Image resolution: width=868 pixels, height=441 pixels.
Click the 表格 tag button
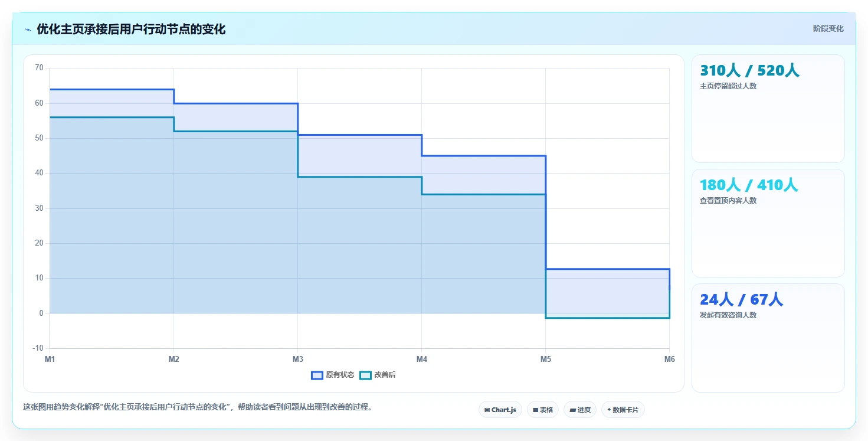click(x=543, y=410)
